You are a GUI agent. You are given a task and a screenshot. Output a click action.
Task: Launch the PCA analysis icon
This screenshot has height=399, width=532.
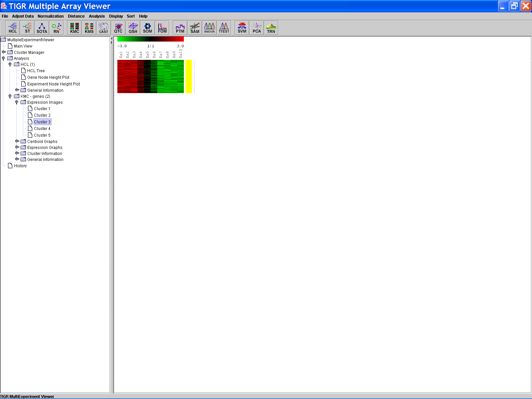tap(257, 28)
